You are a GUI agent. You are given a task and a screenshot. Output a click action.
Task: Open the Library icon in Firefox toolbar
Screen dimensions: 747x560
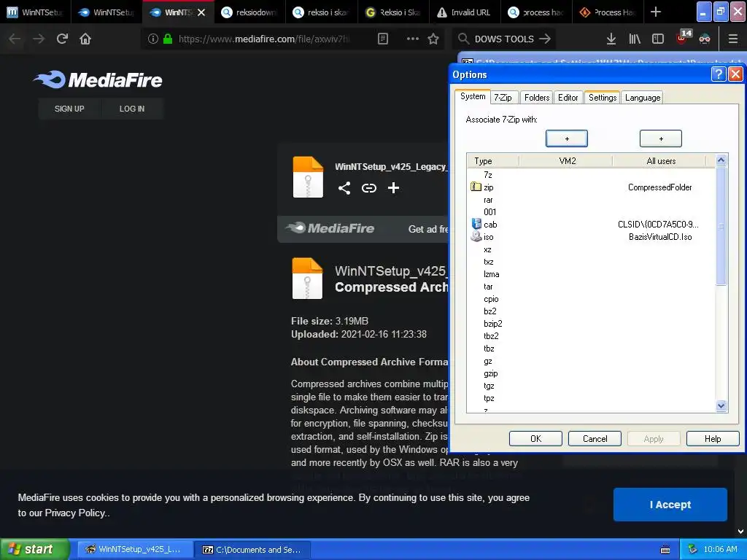[635, 39]
